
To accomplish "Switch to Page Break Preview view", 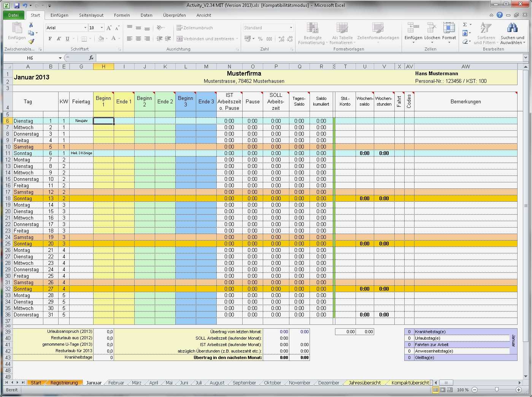I will point(450,390).
